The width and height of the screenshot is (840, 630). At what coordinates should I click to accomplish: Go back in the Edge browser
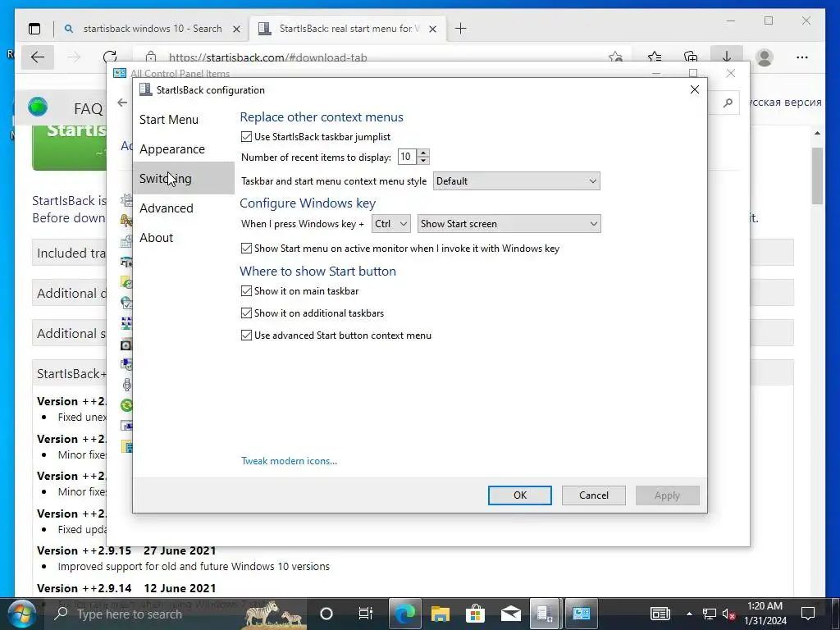[x=38, y=57]
